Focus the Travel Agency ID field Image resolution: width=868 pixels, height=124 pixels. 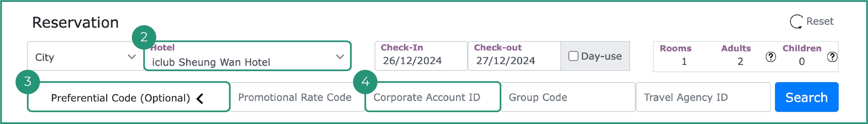click(x=703, y=97)
